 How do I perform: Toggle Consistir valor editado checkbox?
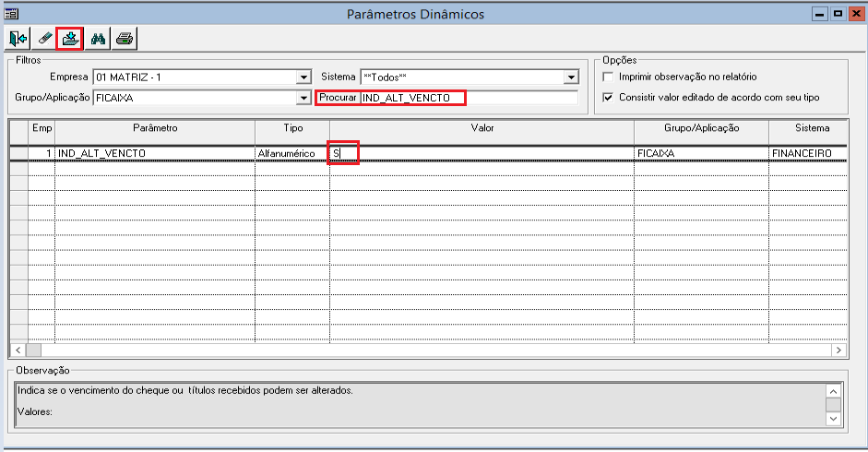[608, 98]
